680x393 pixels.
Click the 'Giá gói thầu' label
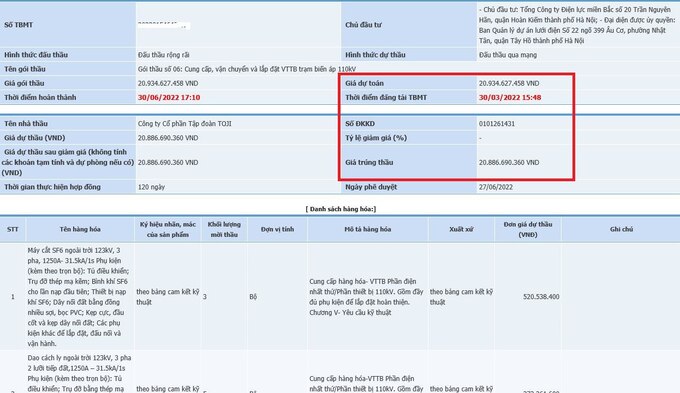point(24,83)
